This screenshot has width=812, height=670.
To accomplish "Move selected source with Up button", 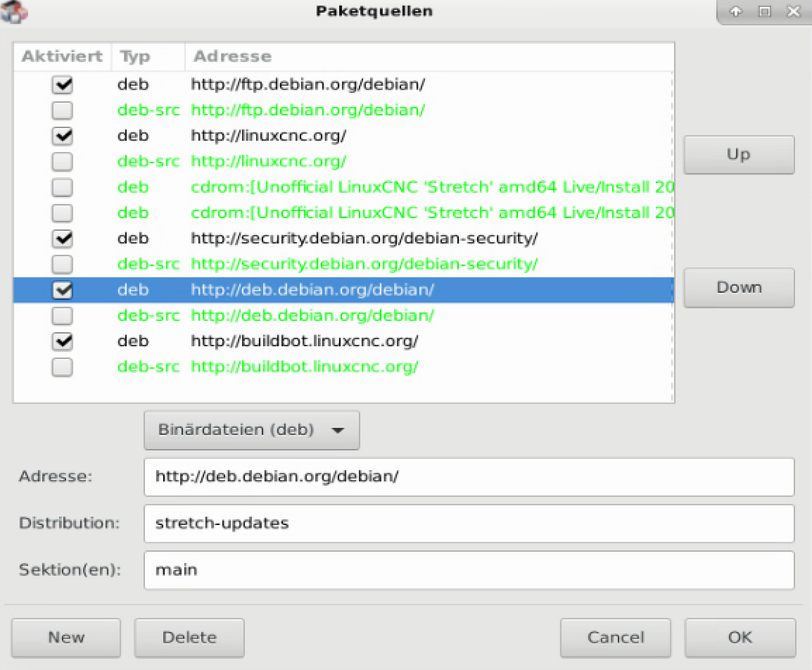I will [739, 154].
